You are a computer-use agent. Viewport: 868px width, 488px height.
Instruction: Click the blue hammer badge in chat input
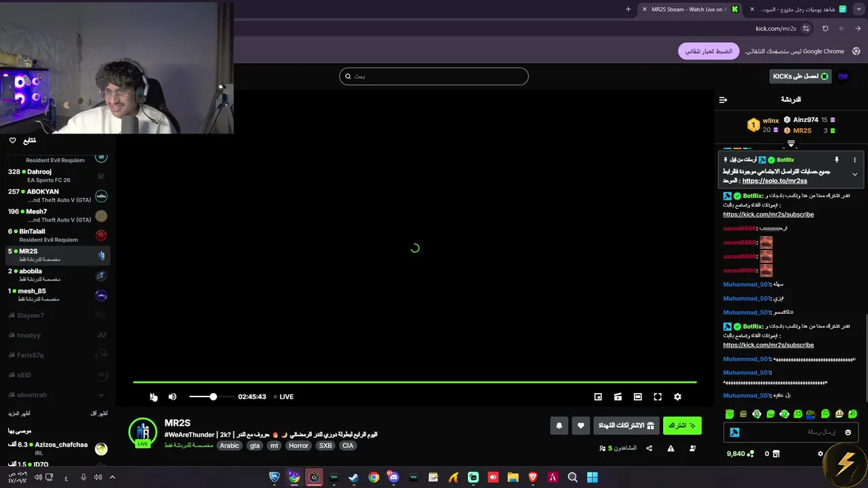(734, 432)
